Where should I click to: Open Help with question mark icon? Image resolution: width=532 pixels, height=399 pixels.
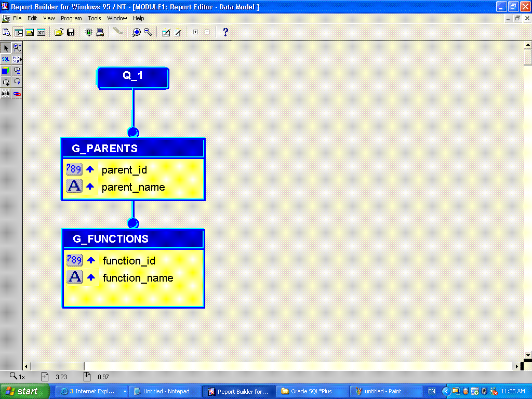pos(225,32)
